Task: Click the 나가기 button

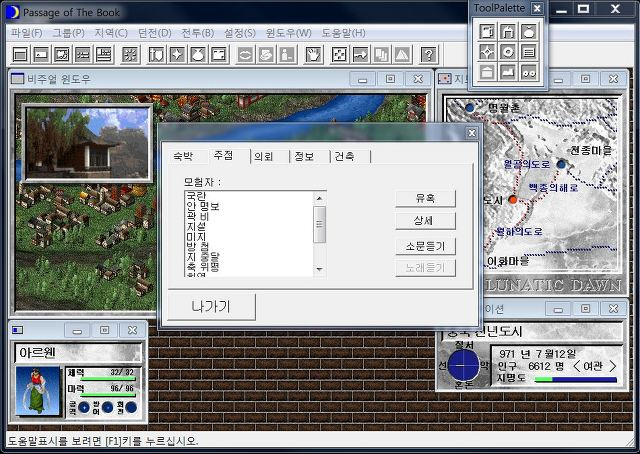Action: click(x=211, y=307)
